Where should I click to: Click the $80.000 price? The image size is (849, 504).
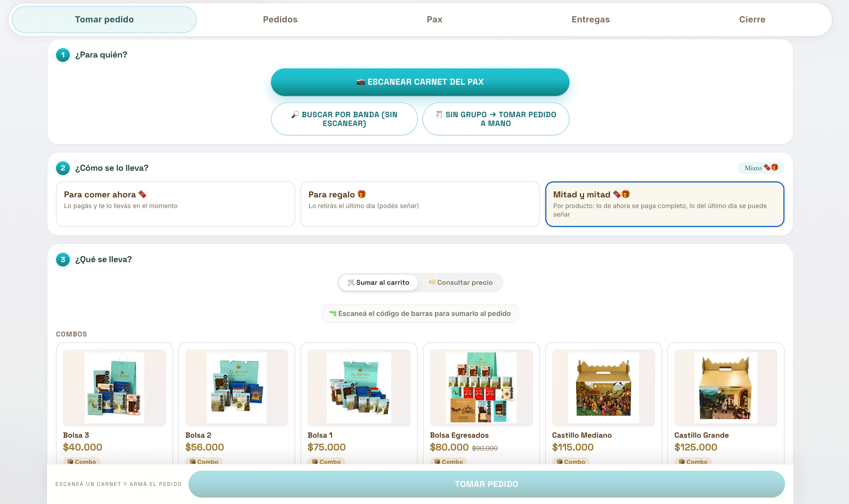point(449,447)
